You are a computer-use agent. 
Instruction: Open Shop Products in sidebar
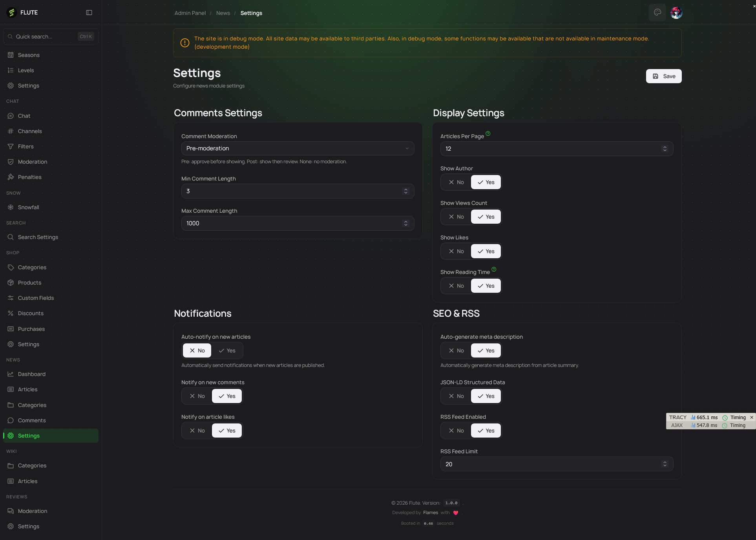(29, 283)
